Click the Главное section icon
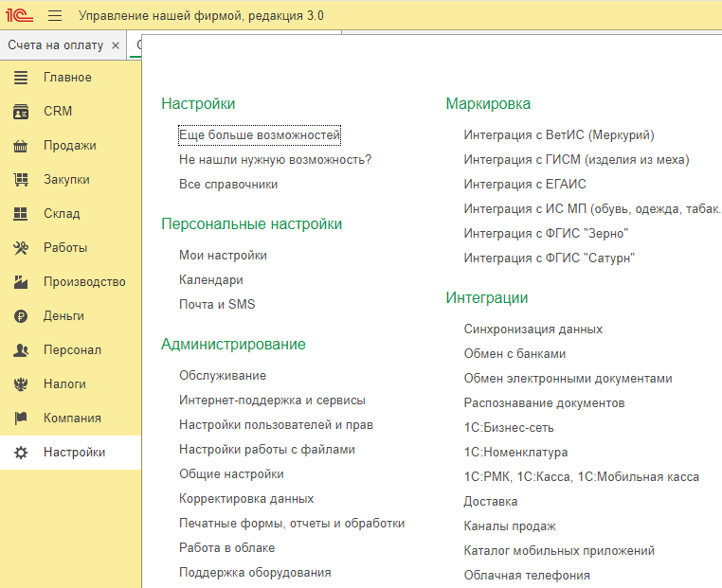The image size is (722, 588). point(21,78)
